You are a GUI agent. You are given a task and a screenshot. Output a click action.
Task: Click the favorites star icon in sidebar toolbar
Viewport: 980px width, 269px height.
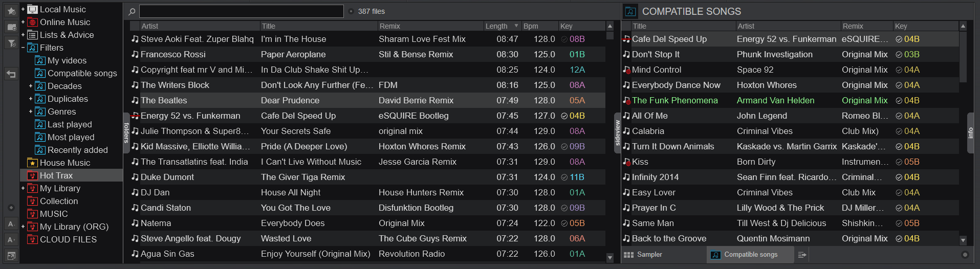11,11
